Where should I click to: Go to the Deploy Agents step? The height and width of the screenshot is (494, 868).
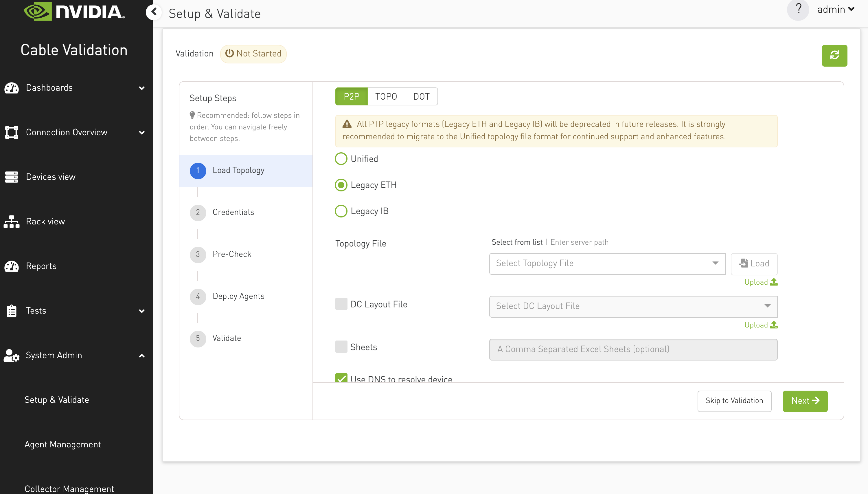(238, 296)
